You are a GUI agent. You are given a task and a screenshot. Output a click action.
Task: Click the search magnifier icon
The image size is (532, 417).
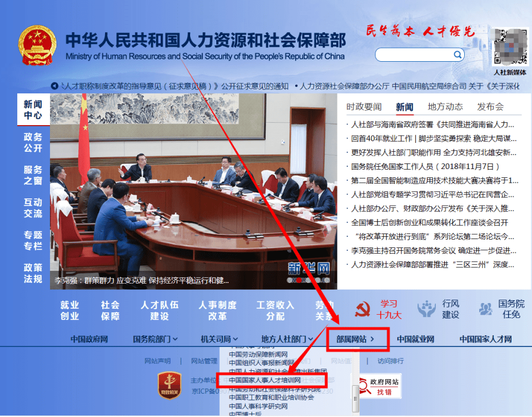(x=458, y=54)
